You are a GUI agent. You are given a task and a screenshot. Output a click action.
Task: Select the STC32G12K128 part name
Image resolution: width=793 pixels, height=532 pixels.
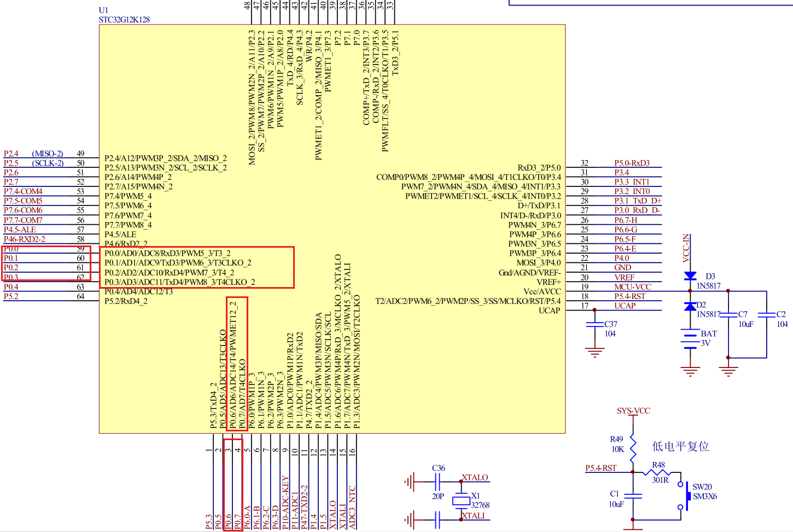pos(124,20)
